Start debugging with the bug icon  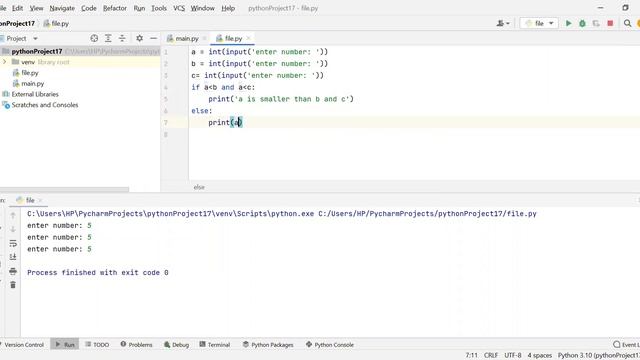click(x=582, y=24)
